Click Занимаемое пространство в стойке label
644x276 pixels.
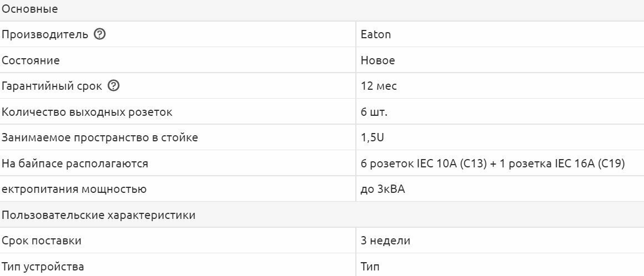click(x=100, y=137)
